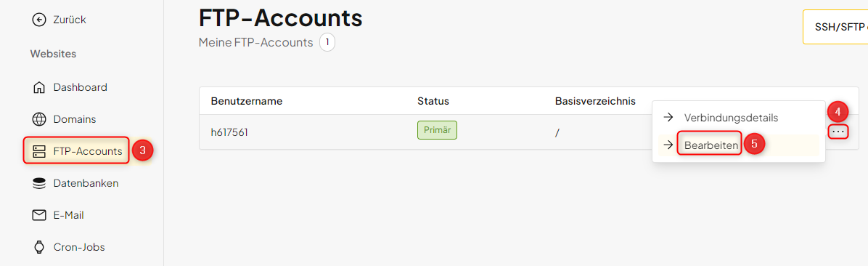868x266 pixels.
Task: Open Dashboard via the house icon
Action: point(38,87)
